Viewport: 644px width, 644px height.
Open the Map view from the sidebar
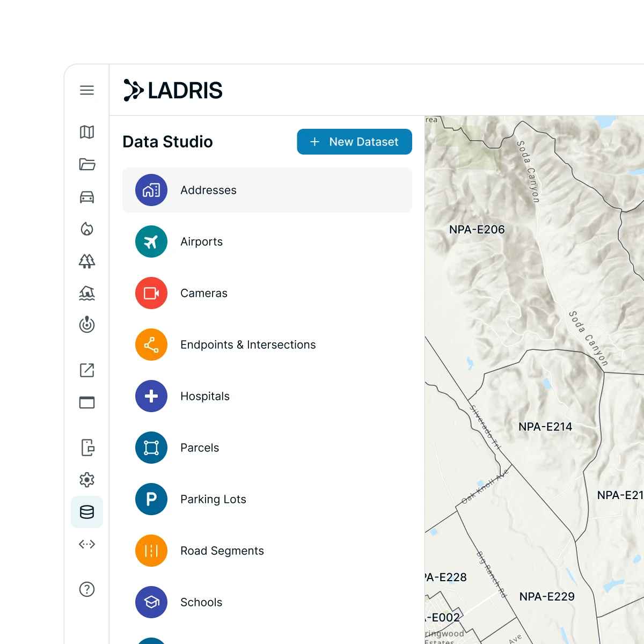tap(87, 133)
